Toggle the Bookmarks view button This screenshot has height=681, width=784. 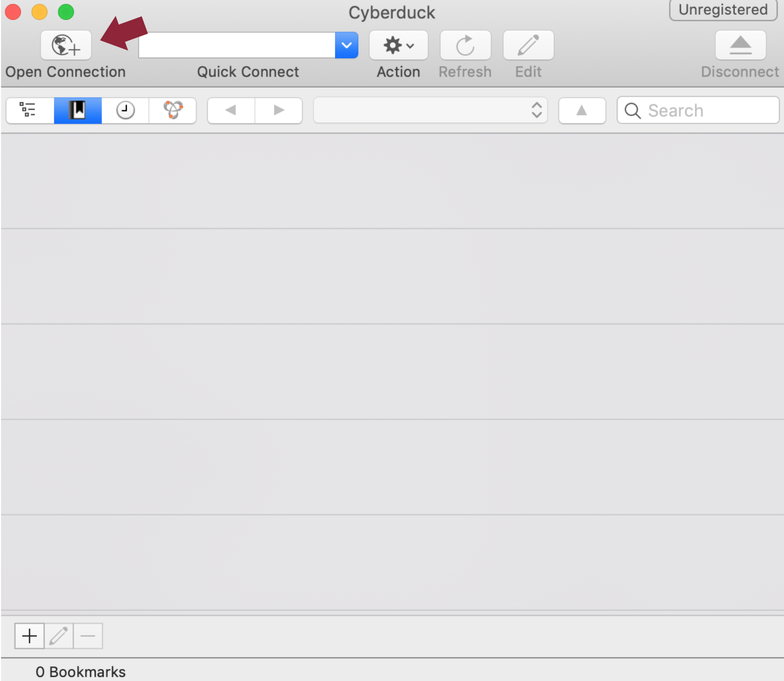[78, 110]
